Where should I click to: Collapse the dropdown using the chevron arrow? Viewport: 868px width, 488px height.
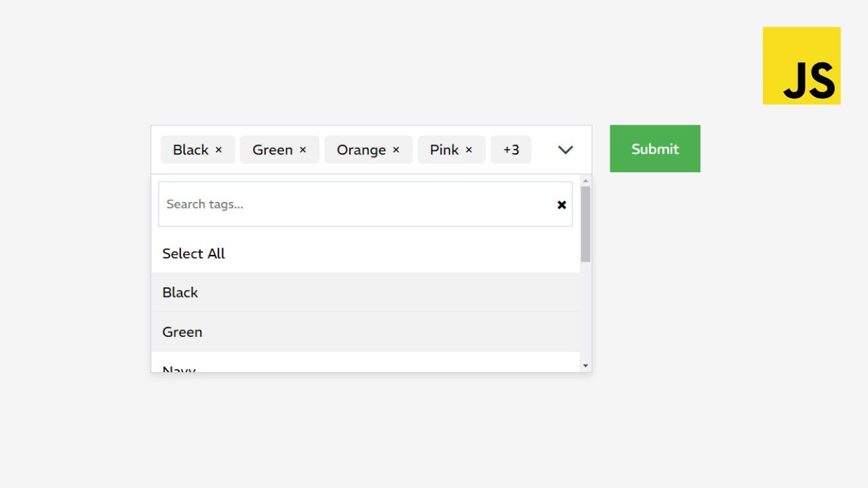pos(566,150)
